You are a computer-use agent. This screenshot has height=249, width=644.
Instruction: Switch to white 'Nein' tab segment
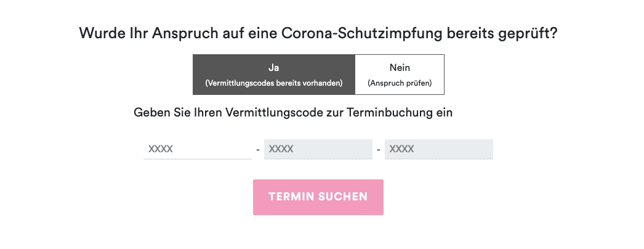pyautogui.click(x=400, y=75)
